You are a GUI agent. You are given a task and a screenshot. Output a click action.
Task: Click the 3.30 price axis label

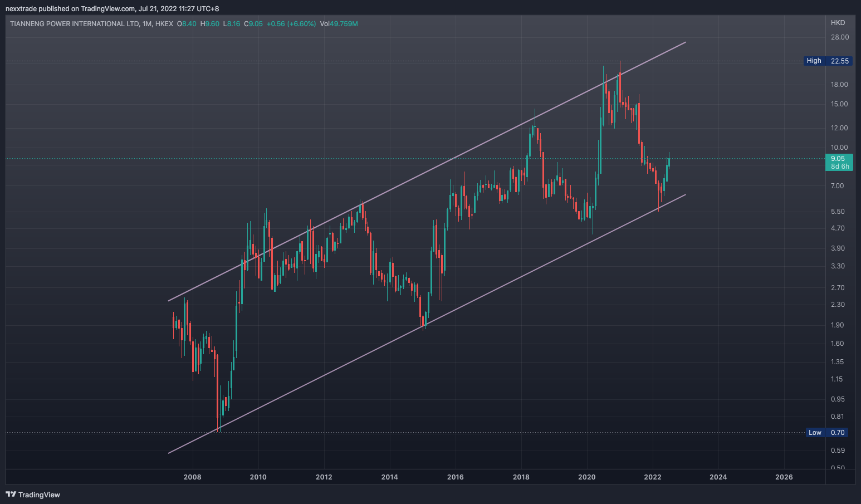(838, 266)
